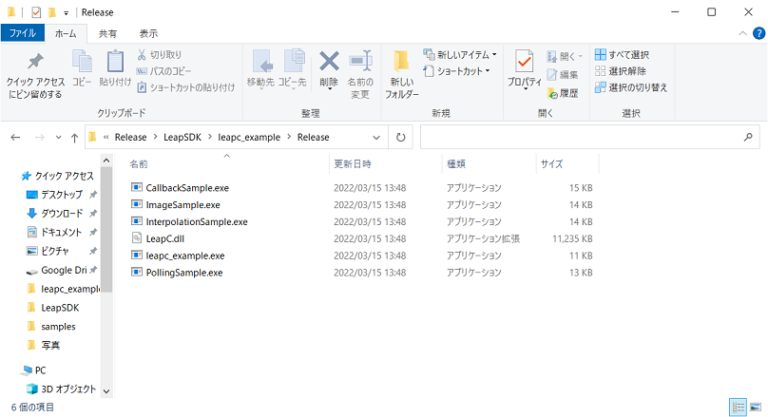The width and height of the screenshot is (768, 417).
Task: Select the LeapC.dll file
Action: 166,238
